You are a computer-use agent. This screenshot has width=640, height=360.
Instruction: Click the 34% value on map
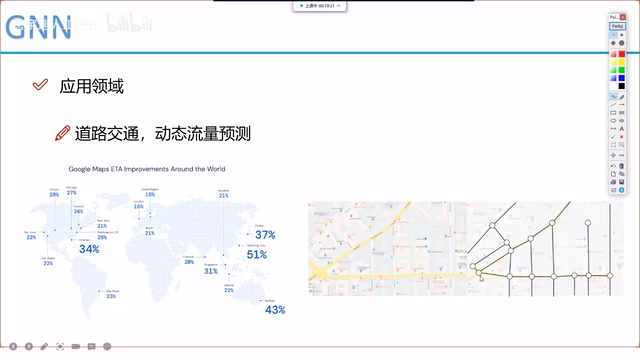(x=89, y=249)
